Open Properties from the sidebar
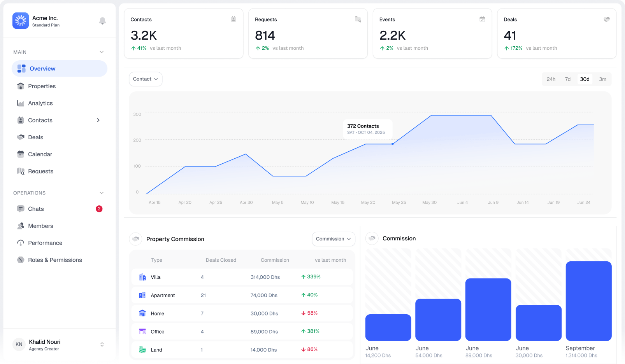 pos(42,86)
